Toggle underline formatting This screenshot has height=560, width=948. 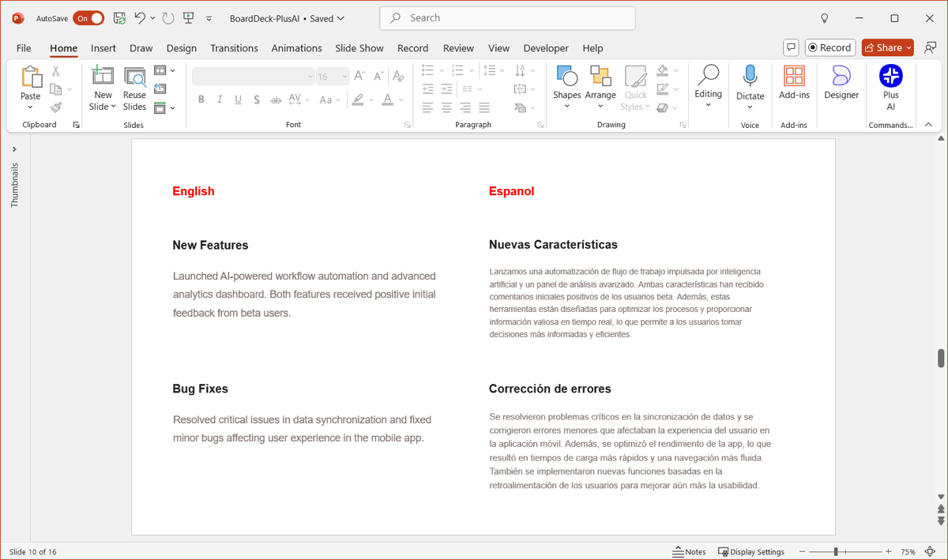238,100
